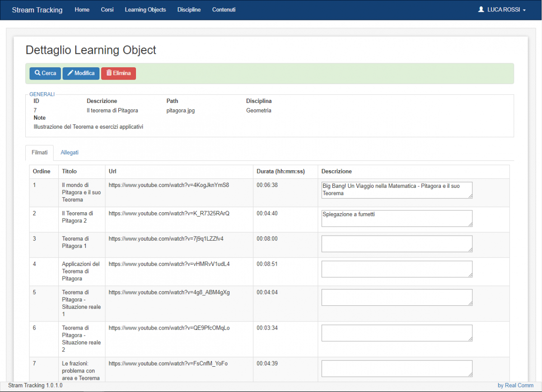
Task: Click the description field with Big Bang text
Action: point(397,190)
